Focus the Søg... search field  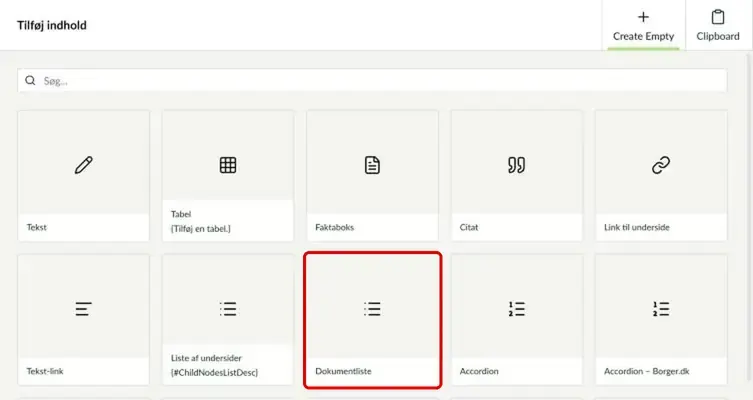372,81
